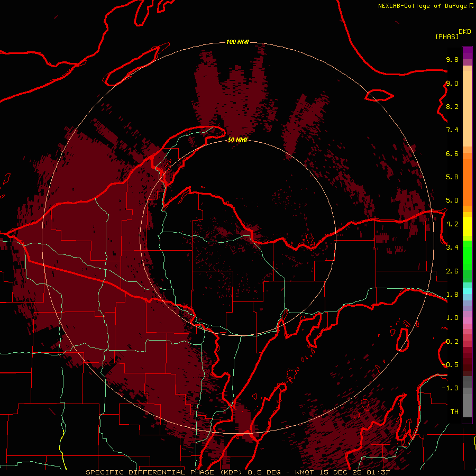Click the TH threshold label on the scale

[x=454, y=412]
